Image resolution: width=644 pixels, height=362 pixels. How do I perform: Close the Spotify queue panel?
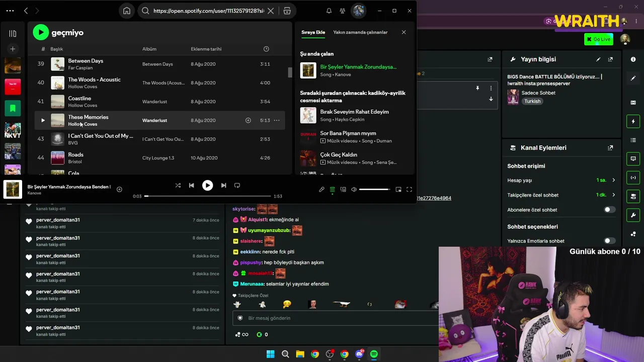[404, 32]
